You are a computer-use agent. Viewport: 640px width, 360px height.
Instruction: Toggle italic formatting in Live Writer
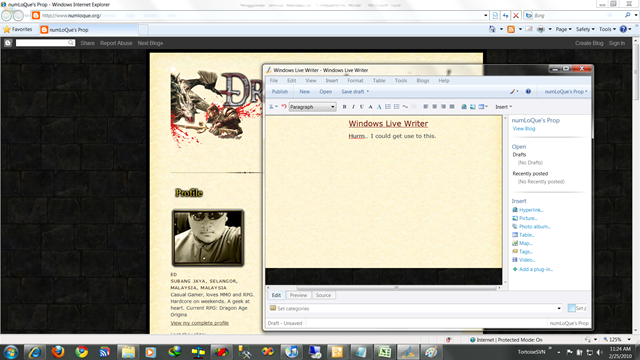coord(353,107)
